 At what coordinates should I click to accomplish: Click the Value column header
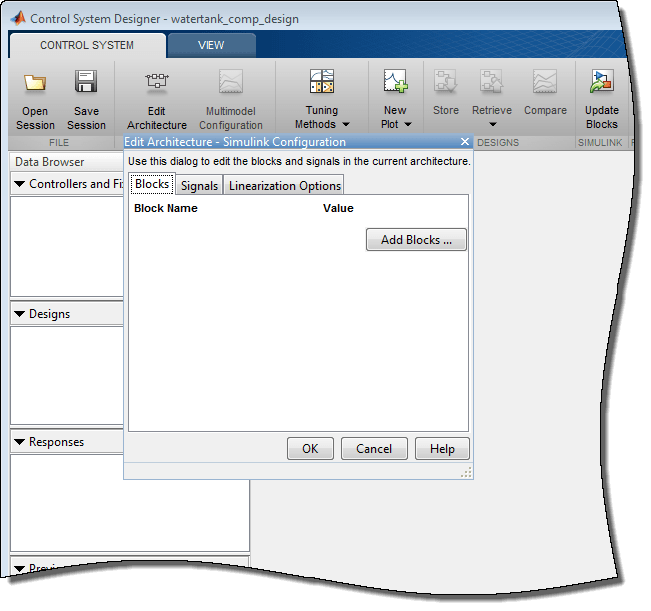338,208
